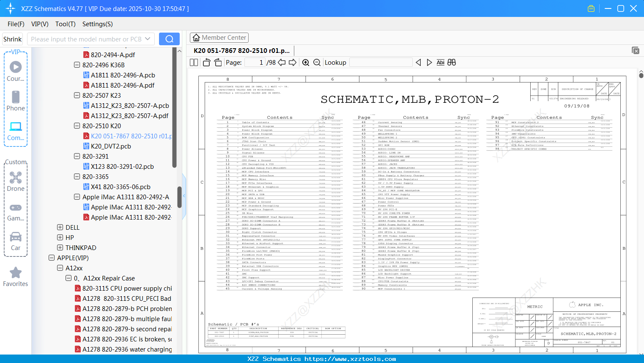The image size is (644, 363).
Task: Click the binoculars search icon
Action: [x=452, y=63]
